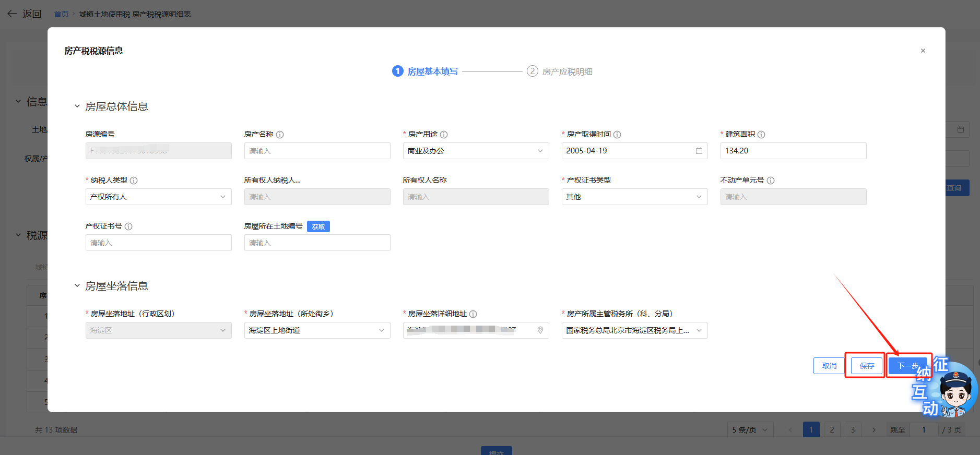Click the location pin icon in address field

(x=540, y=330)
